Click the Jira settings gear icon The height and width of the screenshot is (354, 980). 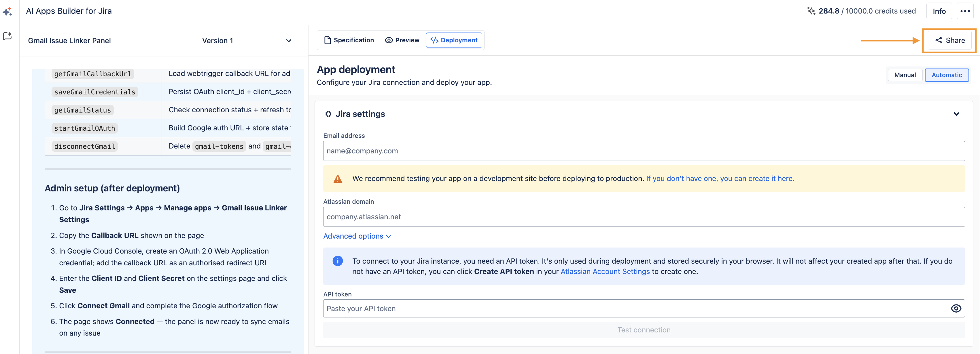[328, 114]
